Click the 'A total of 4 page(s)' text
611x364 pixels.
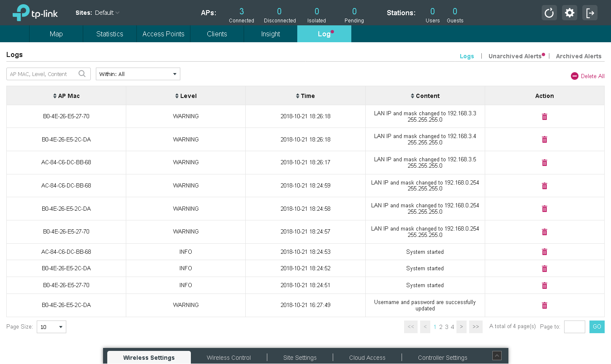512,326
